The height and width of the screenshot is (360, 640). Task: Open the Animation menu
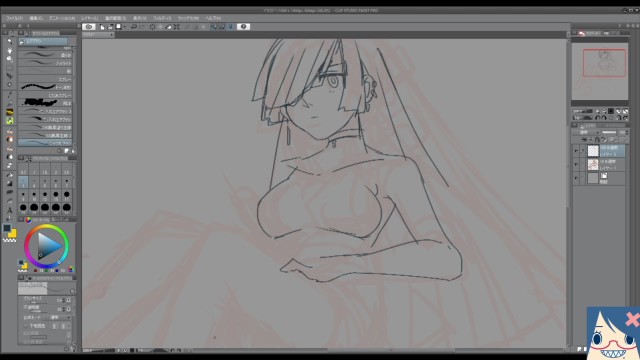62,18
